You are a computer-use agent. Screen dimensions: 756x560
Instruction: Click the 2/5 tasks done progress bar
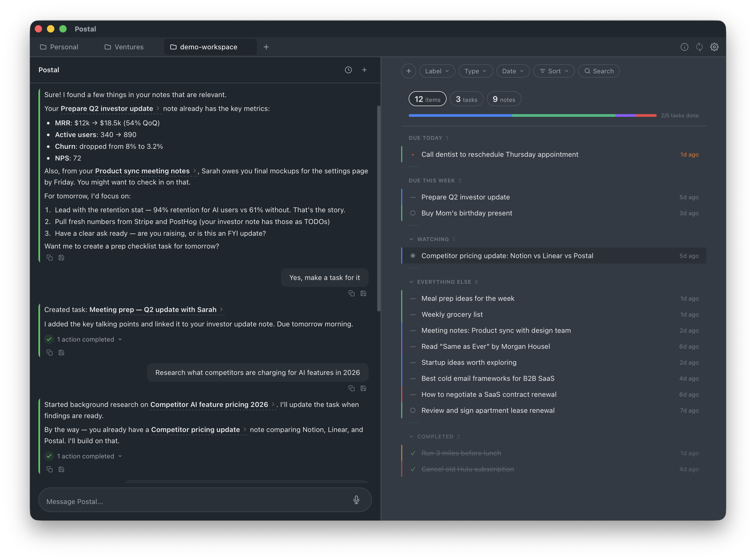click(x=532, y=115)
